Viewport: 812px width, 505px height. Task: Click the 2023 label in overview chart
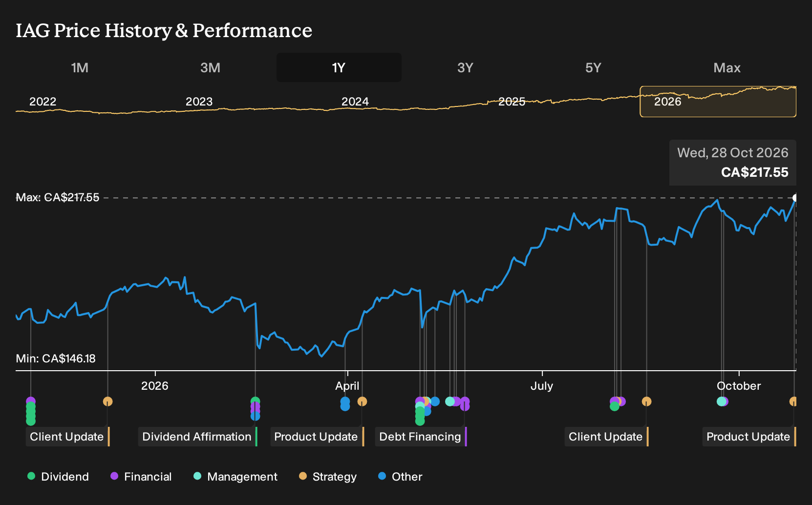199,102
